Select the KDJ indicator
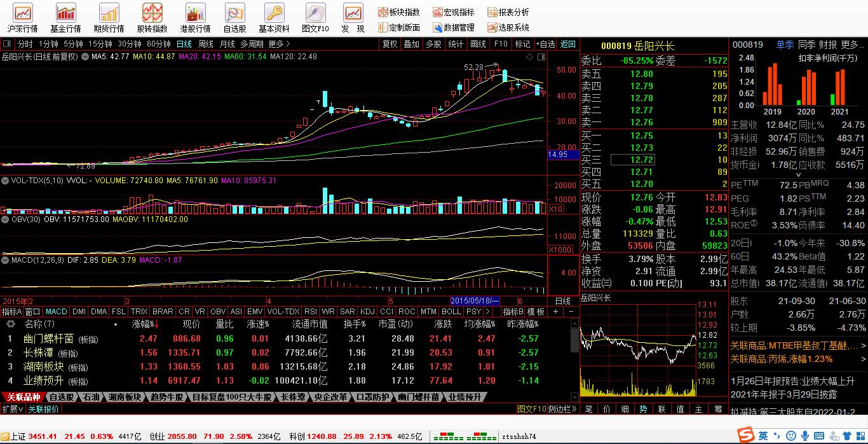The image size is (868, 444). pyautogui.click(x=367, y=312)
